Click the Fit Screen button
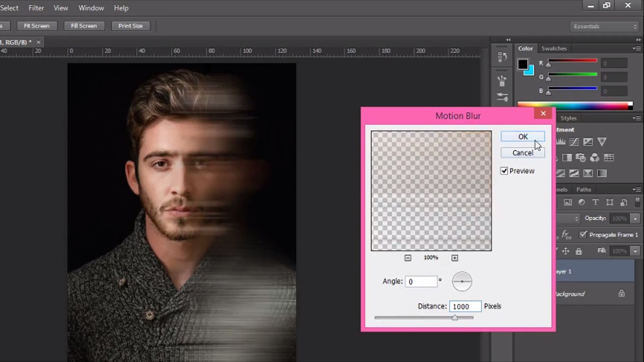The height and width of the screenshot is (362, 644). coord(36,26)
